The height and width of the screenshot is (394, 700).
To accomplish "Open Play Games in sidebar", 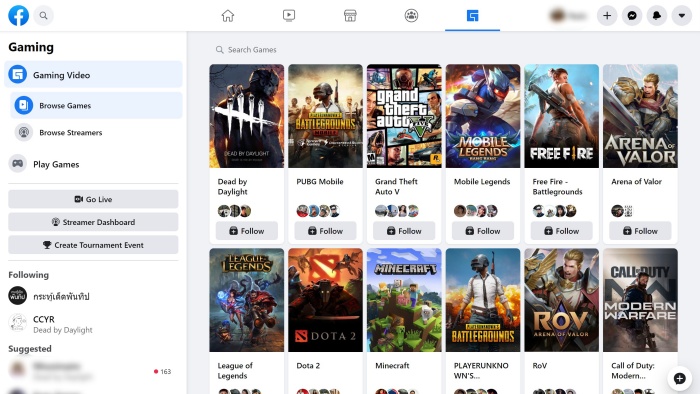I will (93, 164).
